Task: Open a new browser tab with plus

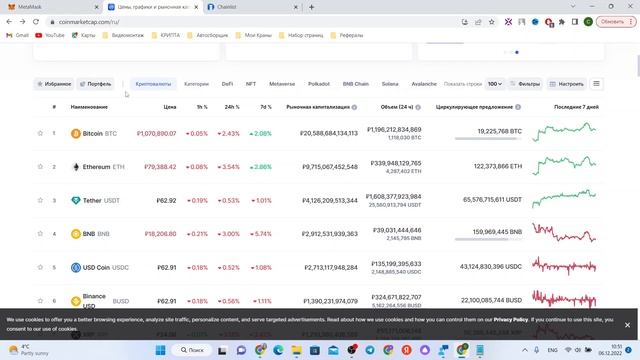Action: [x=311, y=7]
